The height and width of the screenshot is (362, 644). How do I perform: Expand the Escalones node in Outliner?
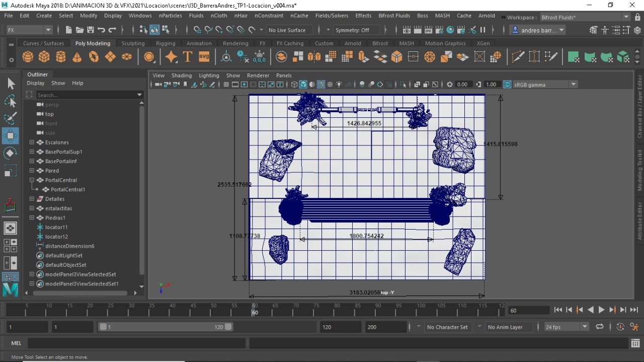tap(32, 142)
